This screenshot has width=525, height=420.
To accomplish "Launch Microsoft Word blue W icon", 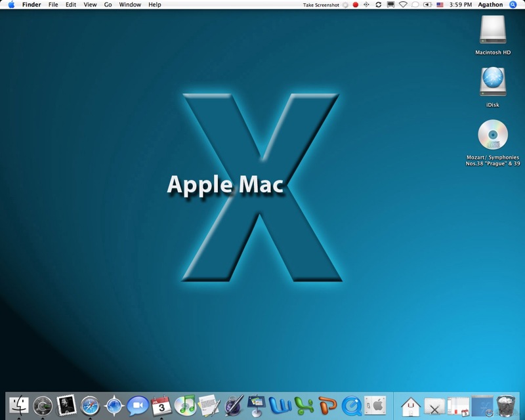I will 280,406.
